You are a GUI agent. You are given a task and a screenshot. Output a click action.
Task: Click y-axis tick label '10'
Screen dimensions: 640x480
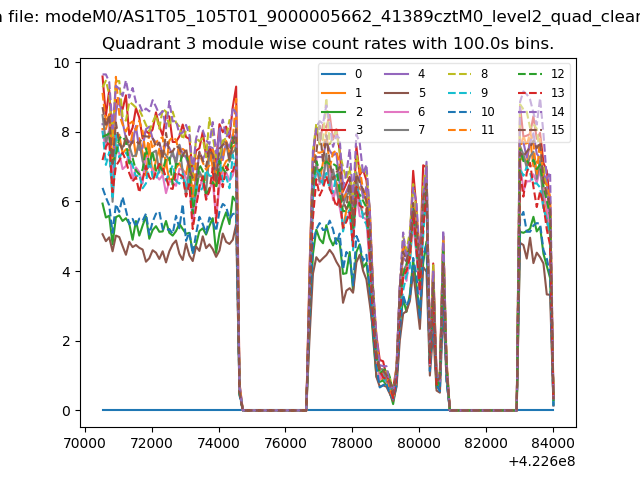pos(61,63)
